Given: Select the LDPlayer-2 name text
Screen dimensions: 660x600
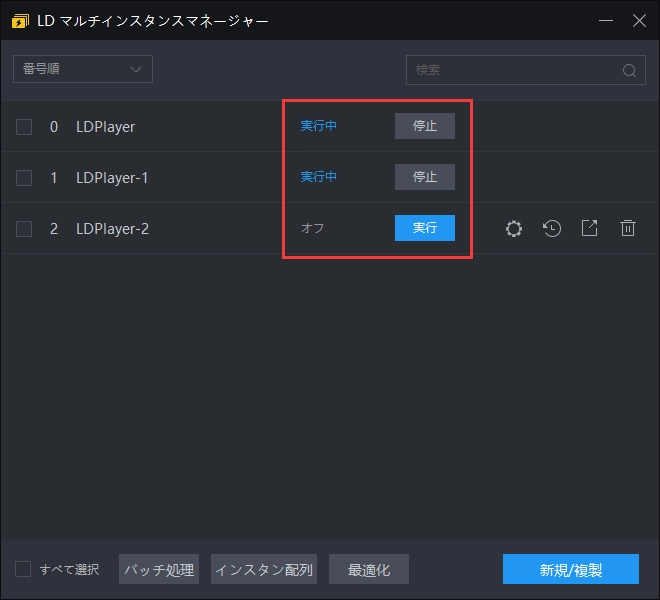Looking at the screenshot, I should (x=112, y=229).
